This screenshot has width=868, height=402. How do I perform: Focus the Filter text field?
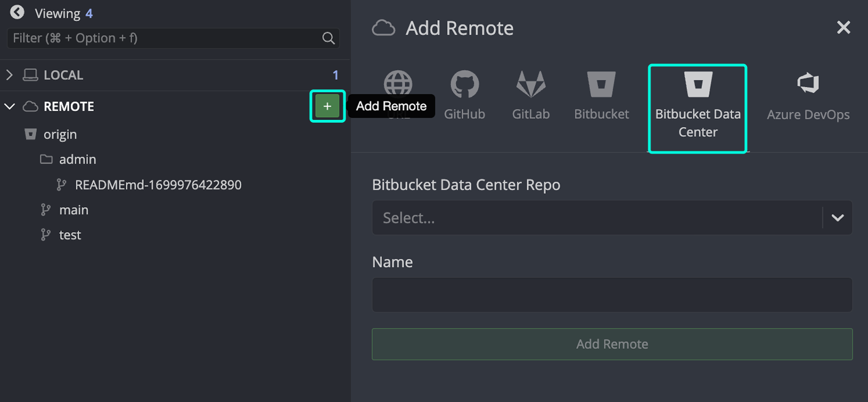pyautogui.click(x=163, y=38)
